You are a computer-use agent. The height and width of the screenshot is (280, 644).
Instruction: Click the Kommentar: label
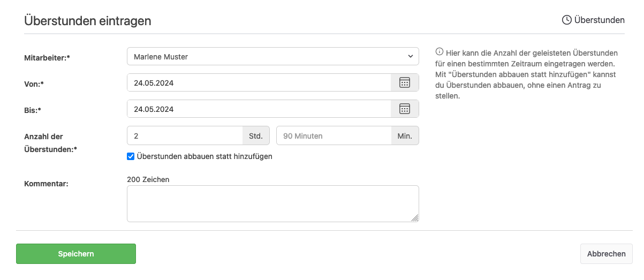[x=46, y=184]
